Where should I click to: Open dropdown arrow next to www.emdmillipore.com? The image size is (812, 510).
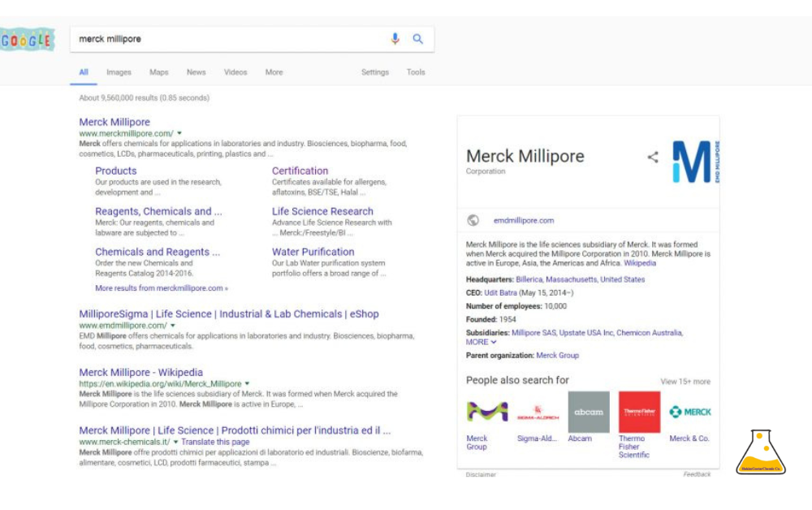pyautogui.click(x=173, y=325)
